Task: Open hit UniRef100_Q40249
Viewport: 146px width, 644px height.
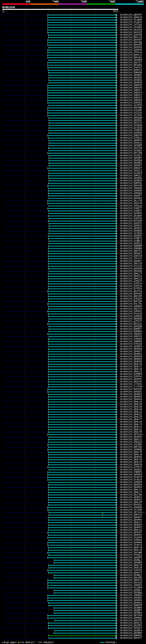Action: point(131,583)
